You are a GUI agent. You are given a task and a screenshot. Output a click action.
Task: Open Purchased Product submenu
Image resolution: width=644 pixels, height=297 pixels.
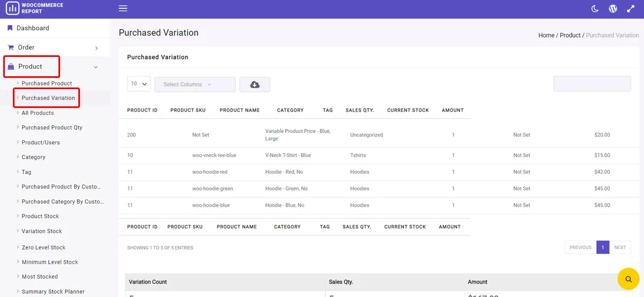47,83
